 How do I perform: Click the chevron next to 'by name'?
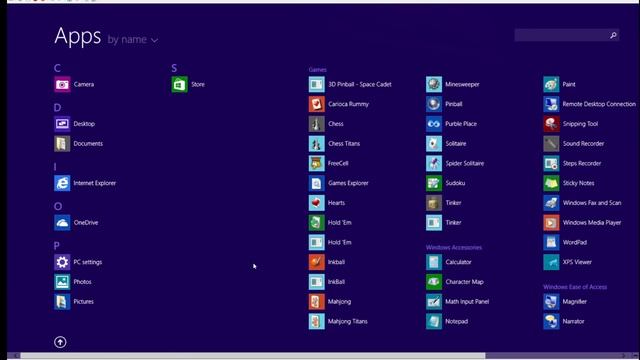coord(154,40)
